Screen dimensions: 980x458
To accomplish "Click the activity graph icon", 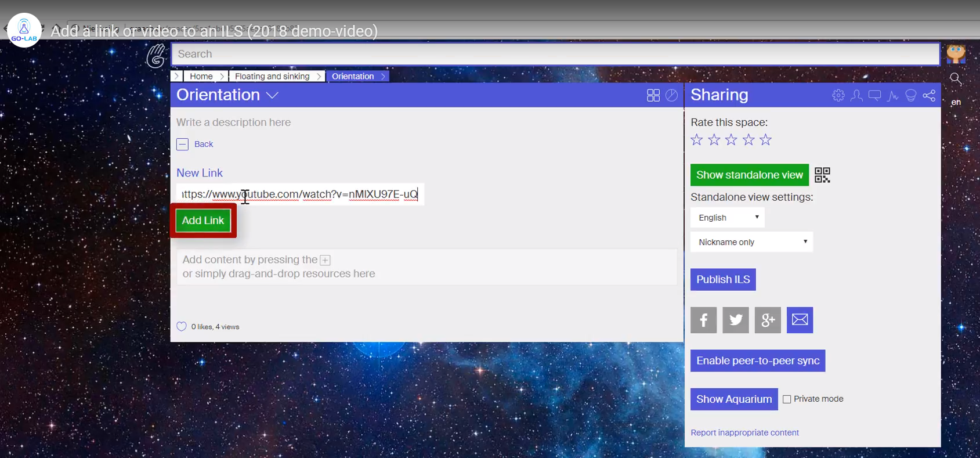I will 893,95.
